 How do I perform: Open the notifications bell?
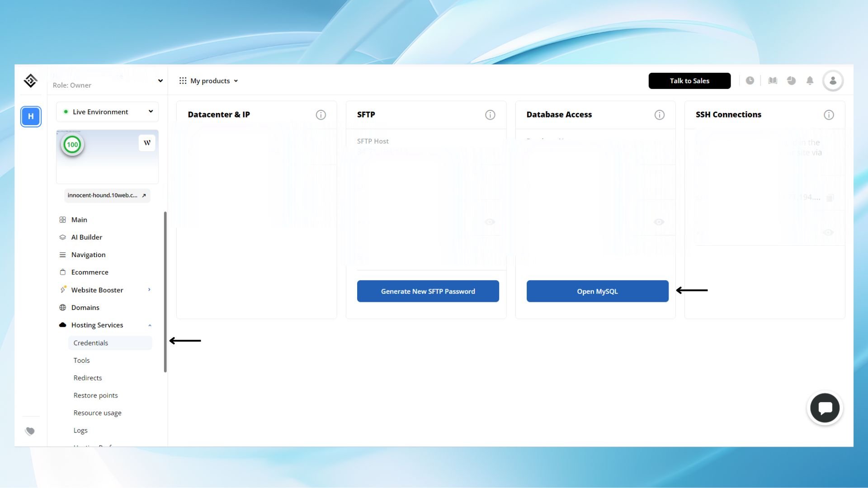point(810,81)
